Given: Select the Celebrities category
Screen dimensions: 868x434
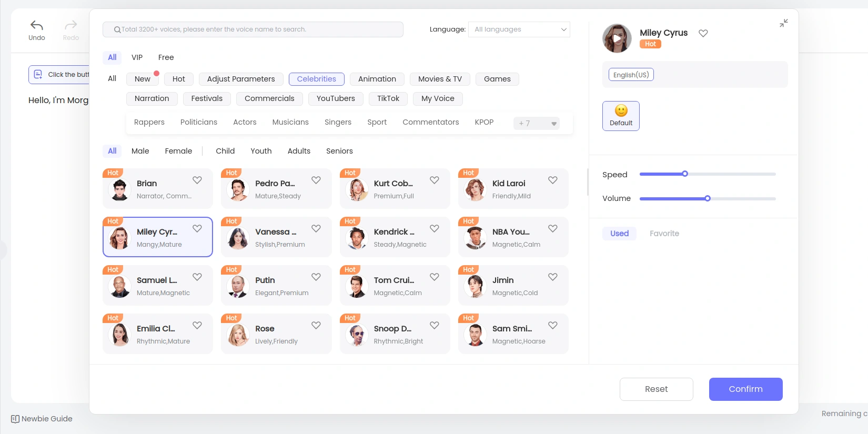Looking at the screenshot, I should [316, 79].
